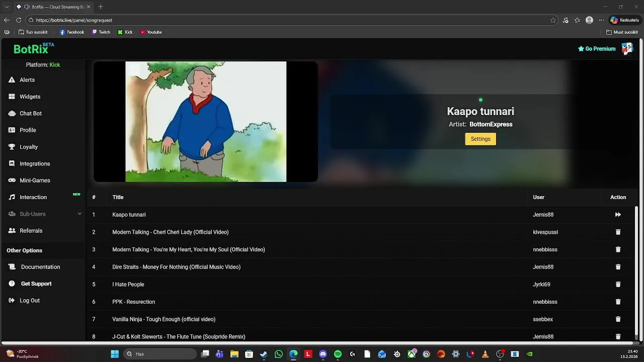Image resolution: width=644 pixels, height=362 pixels.
Task: Open browser profile avatar
Action: coord(589,20)
